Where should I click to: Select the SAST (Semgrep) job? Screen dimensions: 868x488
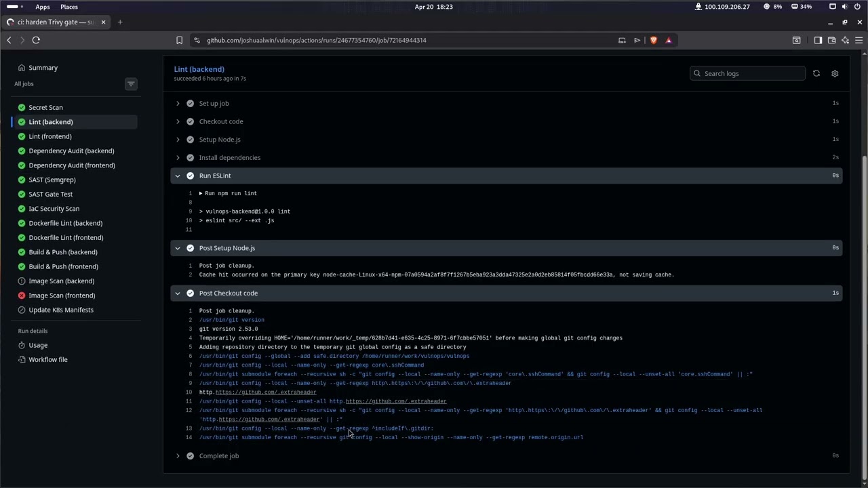75,180
